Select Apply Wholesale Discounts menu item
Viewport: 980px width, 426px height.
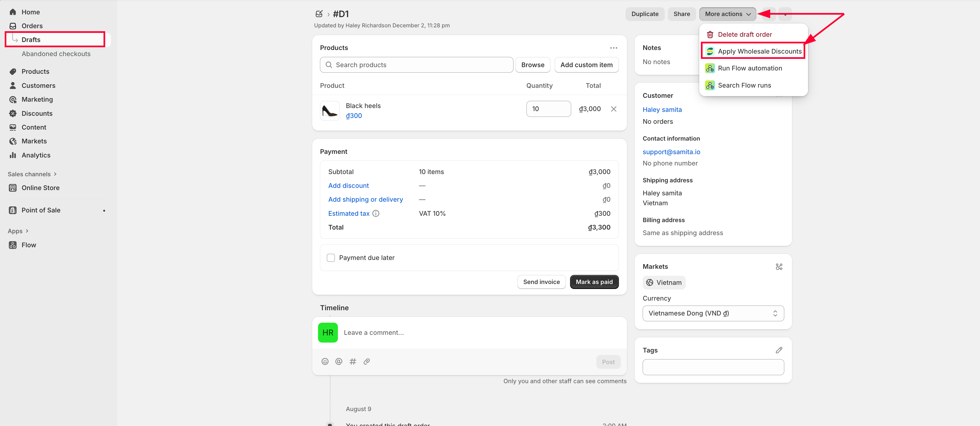pos(759,51)
